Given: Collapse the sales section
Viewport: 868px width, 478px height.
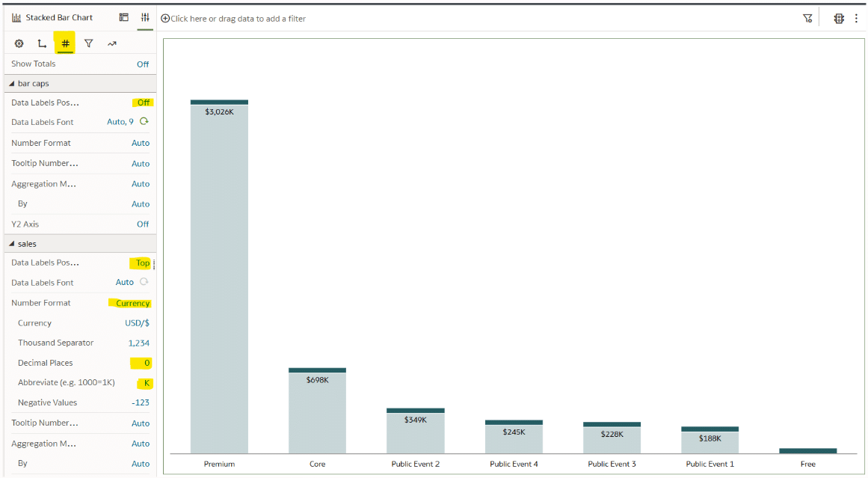Looking at the screenshot, I should [x=13, y=243].
